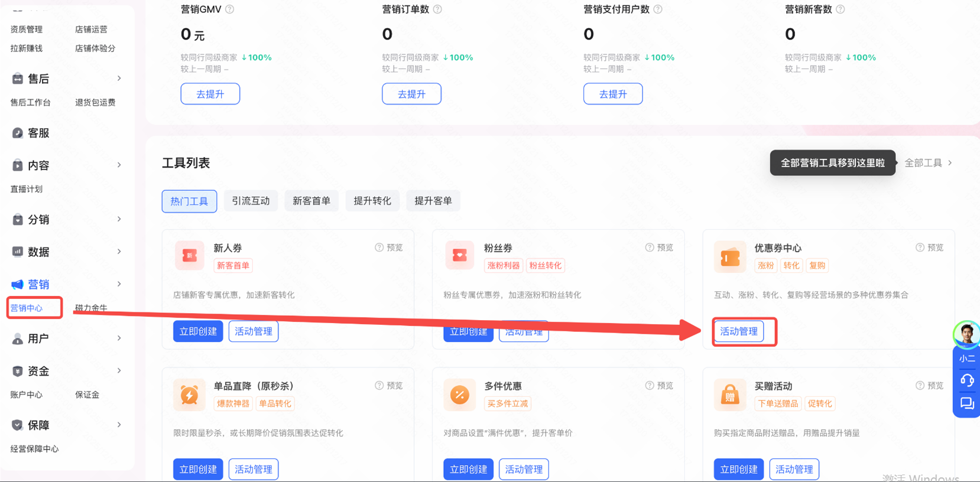This screenshot has height=482, width=980.
Task: Click 立即创建 for 买赠活动
Action: pyautogui.click(x=739, y=470)
